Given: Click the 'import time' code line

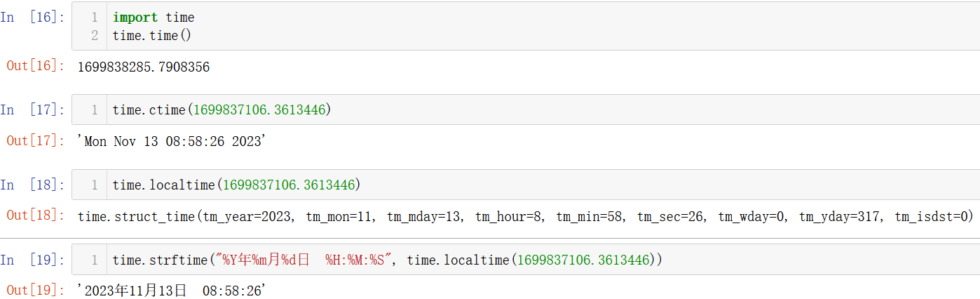Looking at the screenshot, I should point(154,18).
